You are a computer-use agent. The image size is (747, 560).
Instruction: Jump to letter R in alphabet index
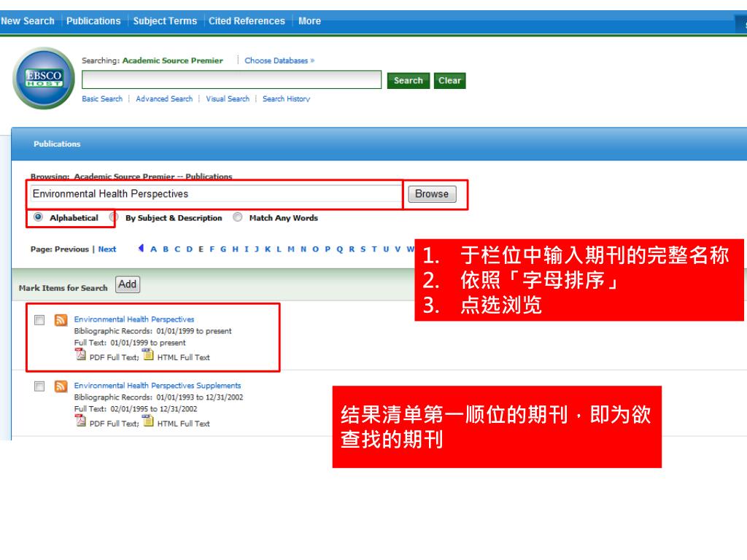[352, 249]
